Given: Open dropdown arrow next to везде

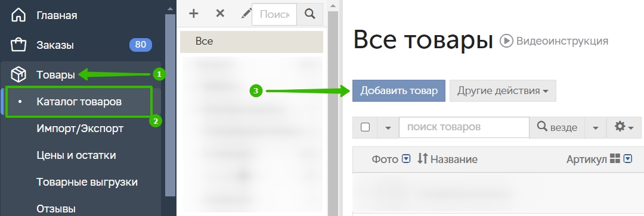Looking at the screenshot, I should pos(596,127).
